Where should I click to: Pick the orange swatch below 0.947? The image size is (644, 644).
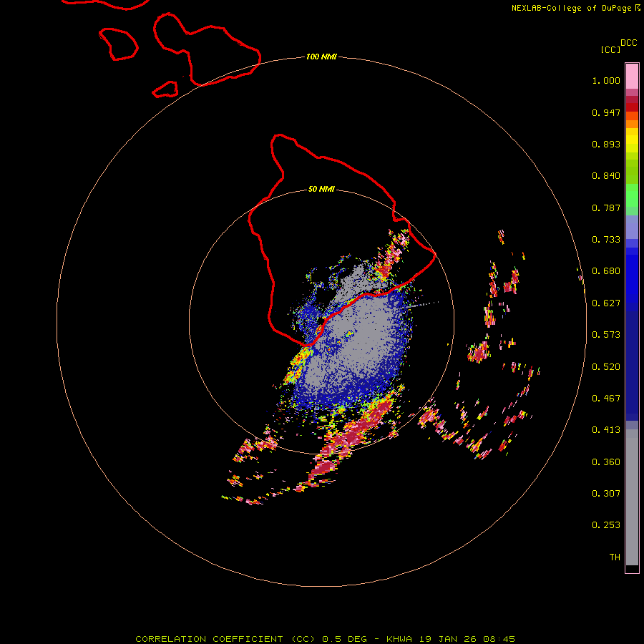(x=632, y=124)
